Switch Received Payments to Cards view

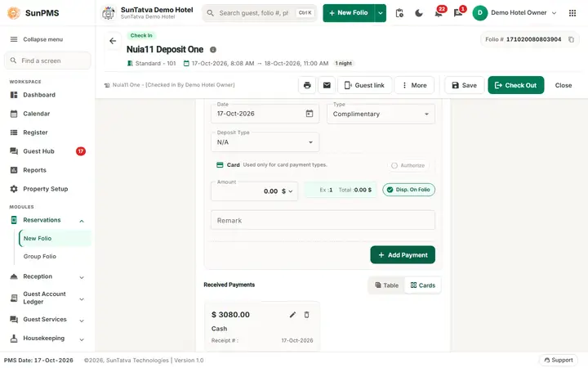coord(423,285)
